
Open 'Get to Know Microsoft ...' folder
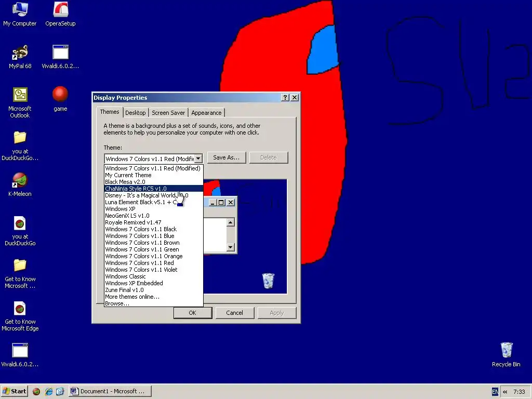(x=20, y=273)
